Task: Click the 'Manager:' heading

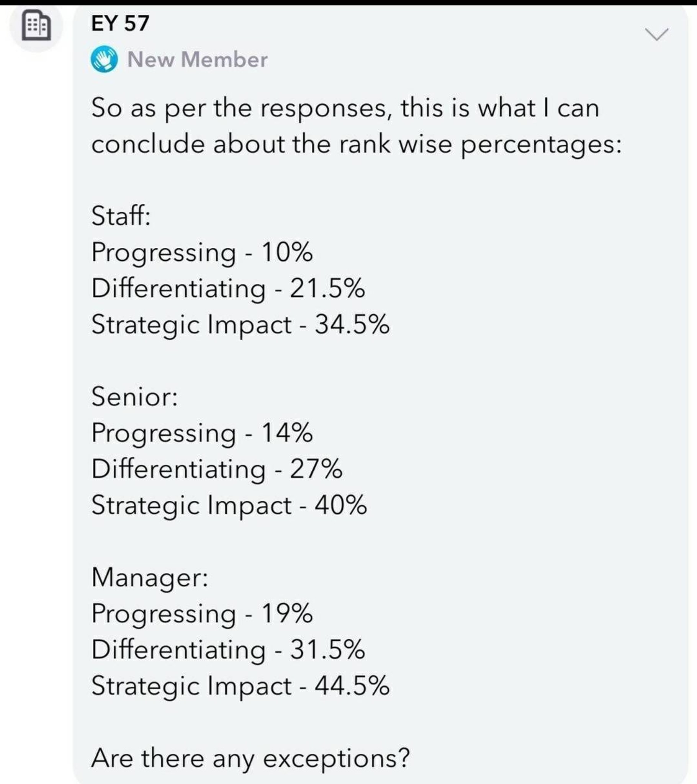Action: click(x=150, y=578)
